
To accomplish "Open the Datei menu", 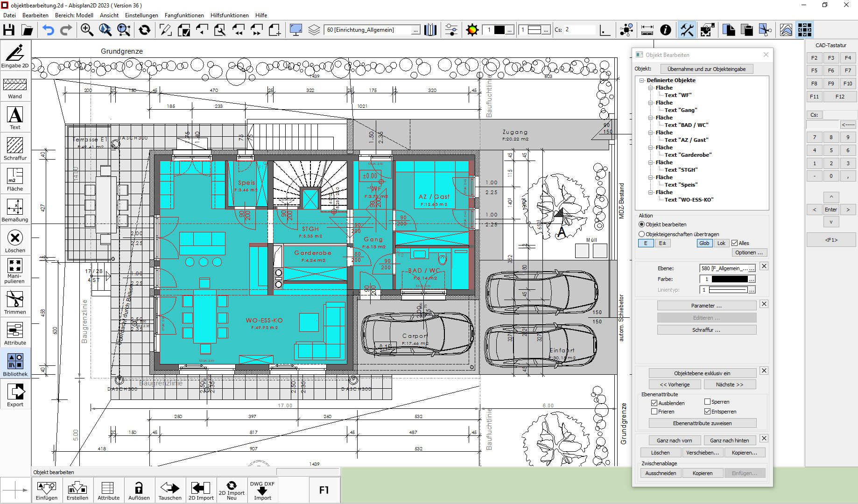I will click(9, 15).
